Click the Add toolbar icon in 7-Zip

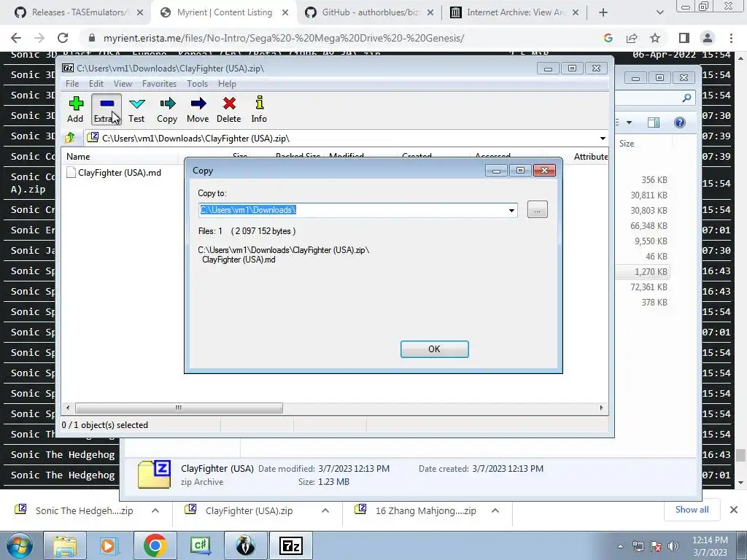75,109
